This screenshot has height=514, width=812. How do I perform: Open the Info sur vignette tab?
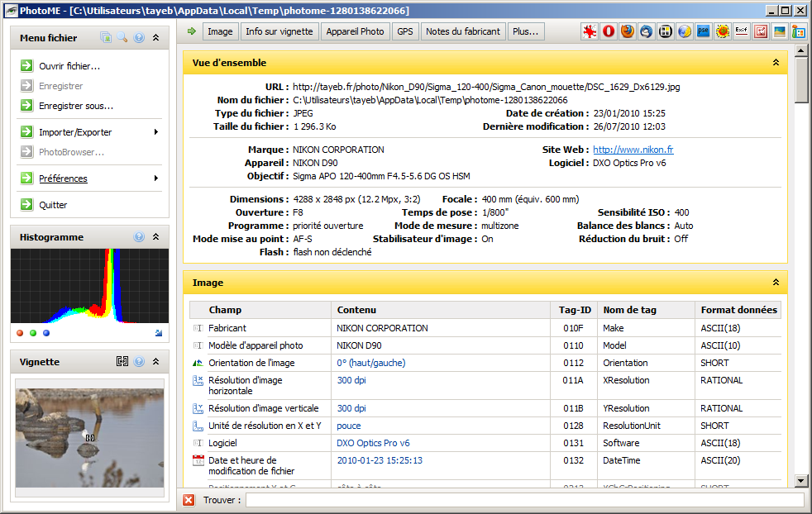[279, 31]
